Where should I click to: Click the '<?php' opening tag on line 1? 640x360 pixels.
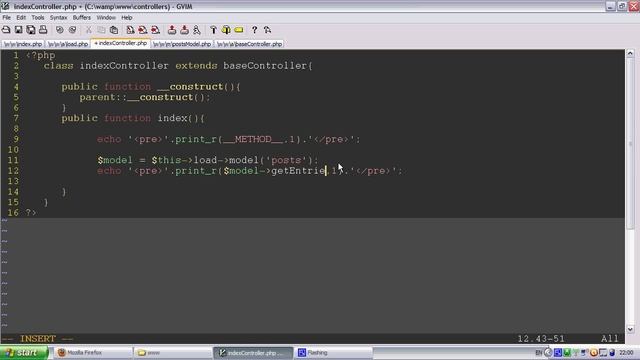tap(40, 55)
